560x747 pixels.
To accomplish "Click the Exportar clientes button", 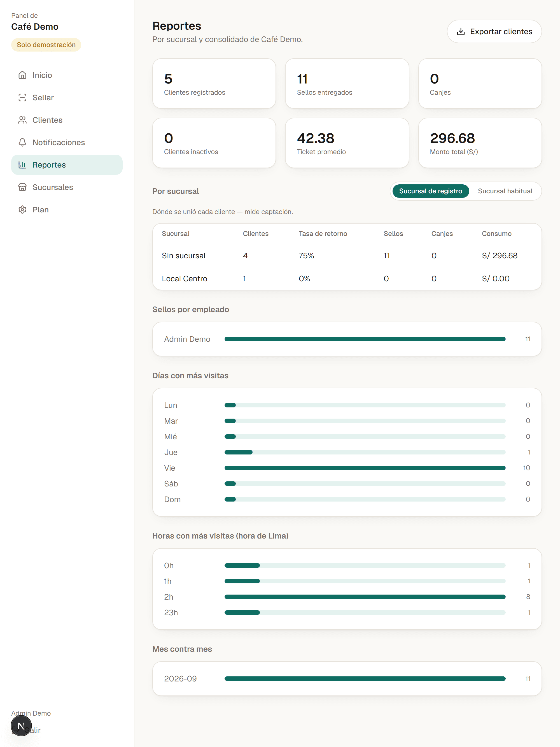I will click(494, 31).
